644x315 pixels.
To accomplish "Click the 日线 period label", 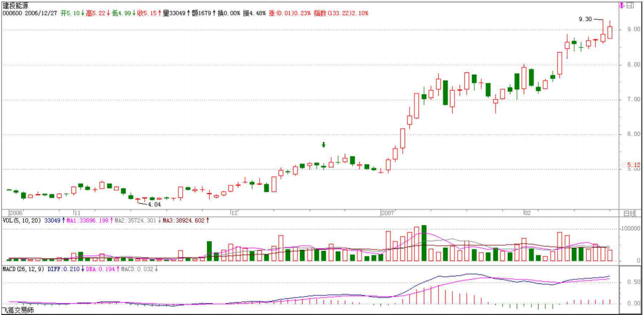I will [629, 214].
